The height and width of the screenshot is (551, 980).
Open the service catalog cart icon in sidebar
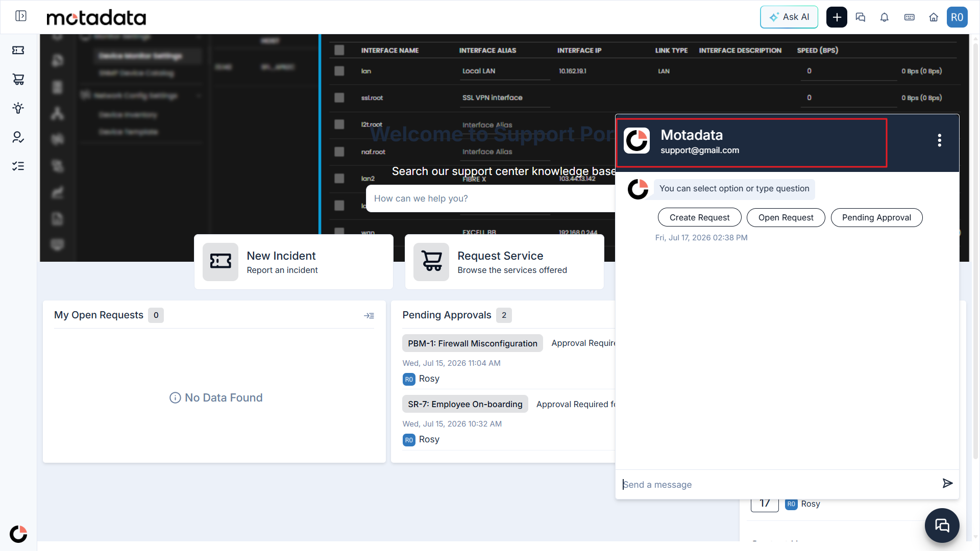tap(18, 79)
